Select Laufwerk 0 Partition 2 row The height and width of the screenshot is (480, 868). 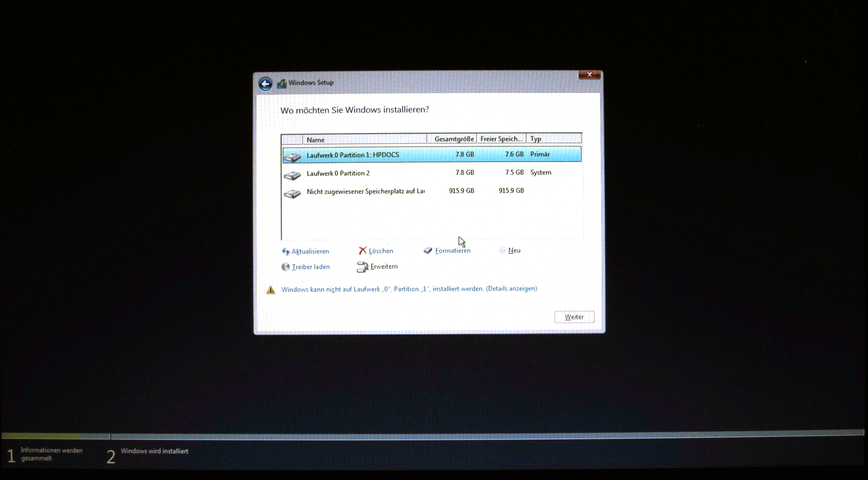tap(432, 173)
